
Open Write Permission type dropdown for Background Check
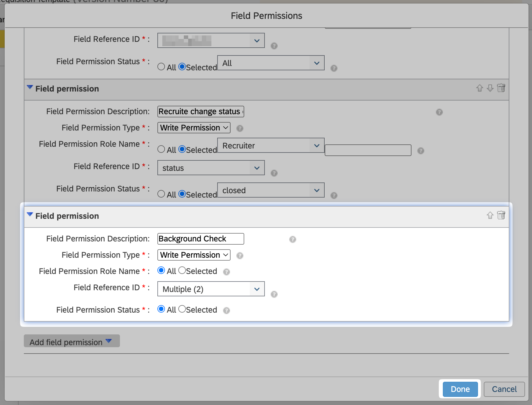(x=194, y=255)
